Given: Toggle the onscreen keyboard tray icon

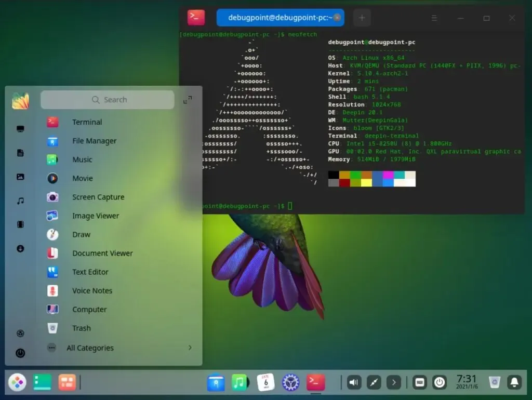Looking at the screenshot, I should point(420,382).
